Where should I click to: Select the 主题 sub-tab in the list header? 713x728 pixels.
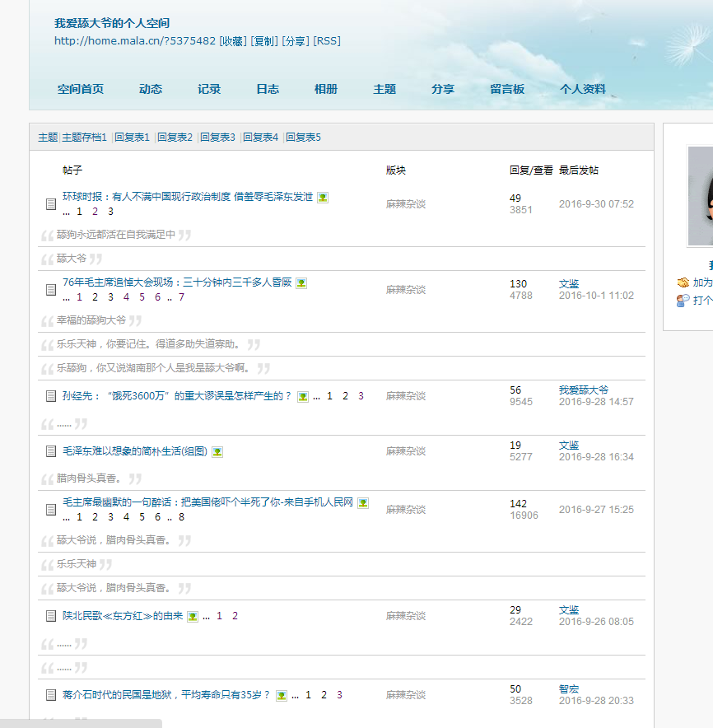pyautogui.click(x=48, y=138)
